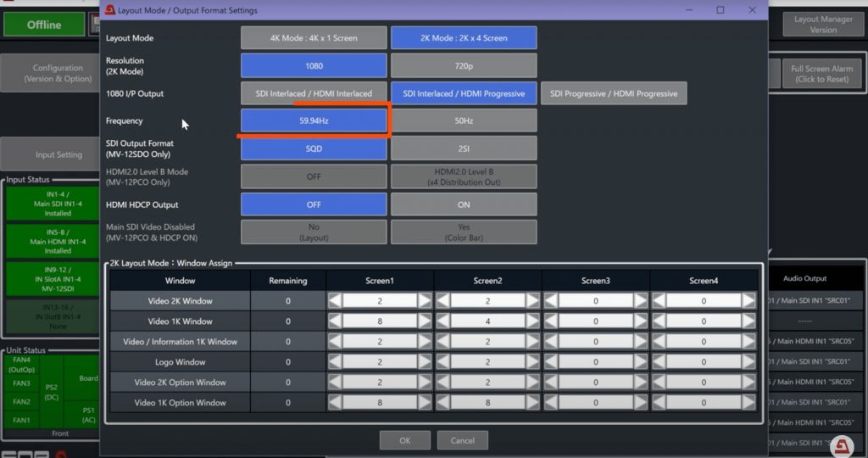
Task: Confirm settings with OK button
Action: [x=404, y=440]
